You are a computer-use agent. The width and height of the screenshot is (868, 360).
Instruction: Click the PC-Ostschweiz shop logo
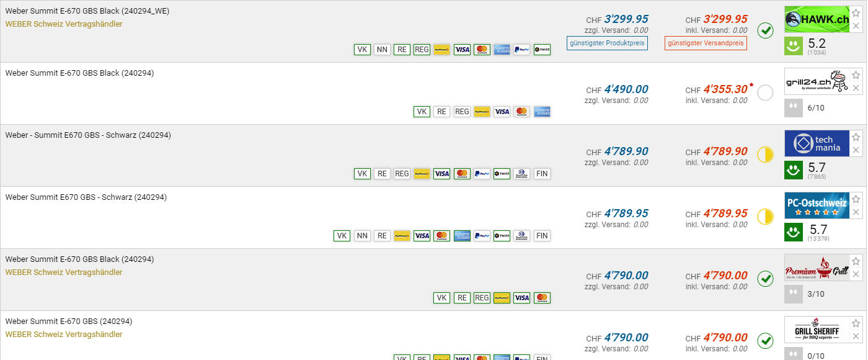click(x=816, y=205)
